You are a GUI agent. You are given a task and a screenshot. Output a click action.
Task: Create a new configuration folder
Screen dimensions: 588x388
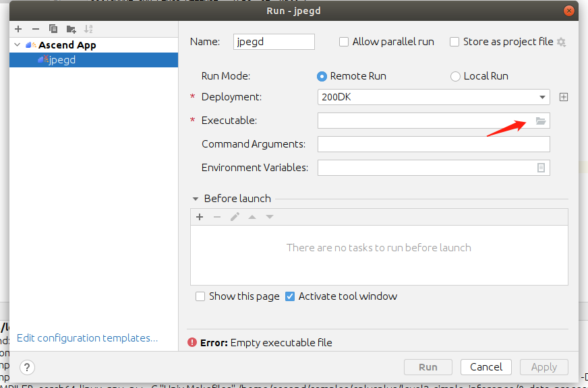(x=71, y=29)
